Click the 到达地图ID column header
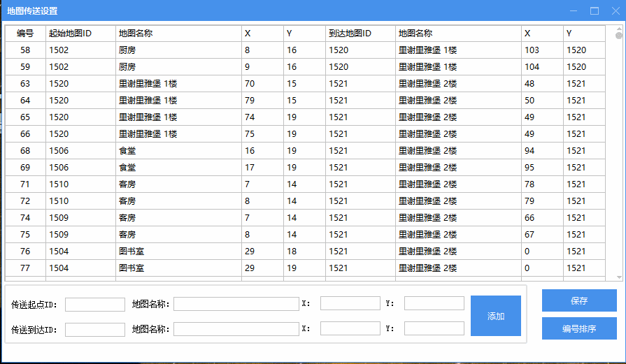The image size is (626, 364). [360, 34]
